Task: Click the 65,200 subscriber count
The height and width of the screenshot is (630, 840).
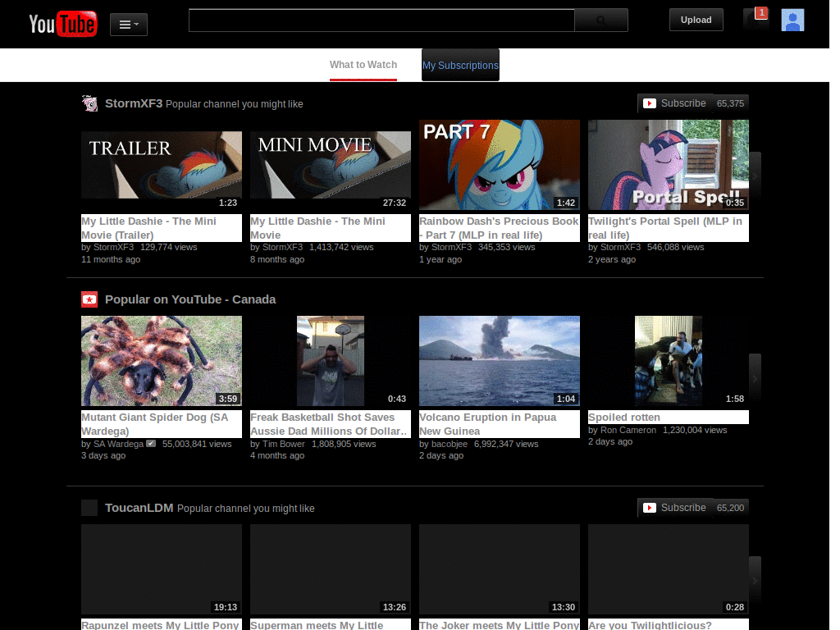Action: tap(730, 508)
